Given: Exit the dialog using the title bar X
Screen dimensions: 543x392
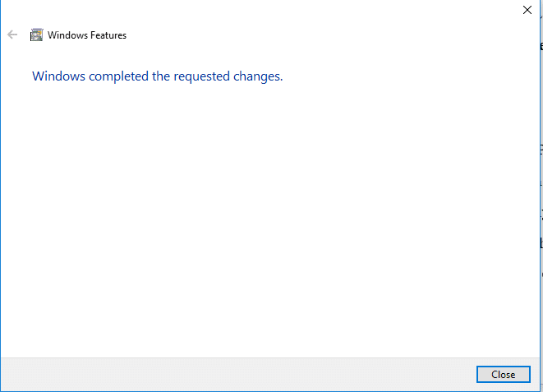Looking at the screenshot, I should pyautogui.click(x=527, y=10).
